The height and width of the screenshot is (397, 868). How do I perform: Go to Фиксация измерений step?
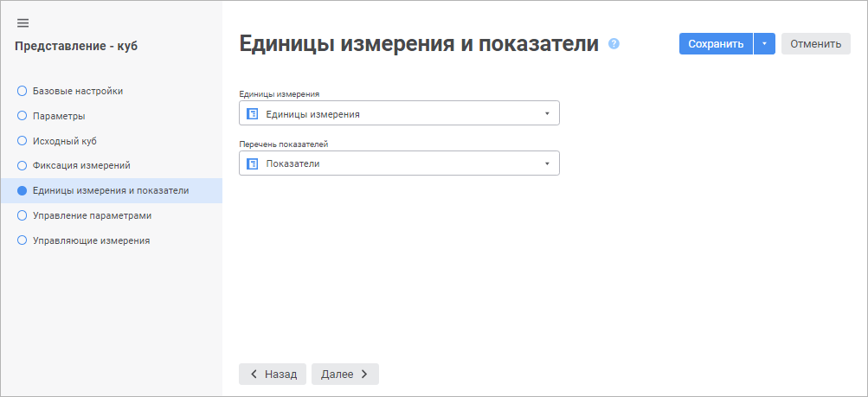[80, 165]
